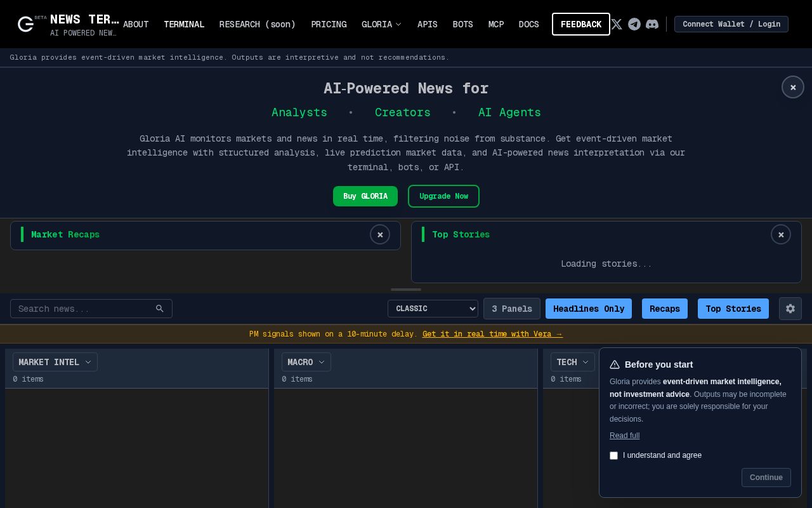The height and width of the screenshot is (508, 812).
Task: Click the warning triangle icon in disclaimer
Action: pyautogui.click(x=615, y=364)
